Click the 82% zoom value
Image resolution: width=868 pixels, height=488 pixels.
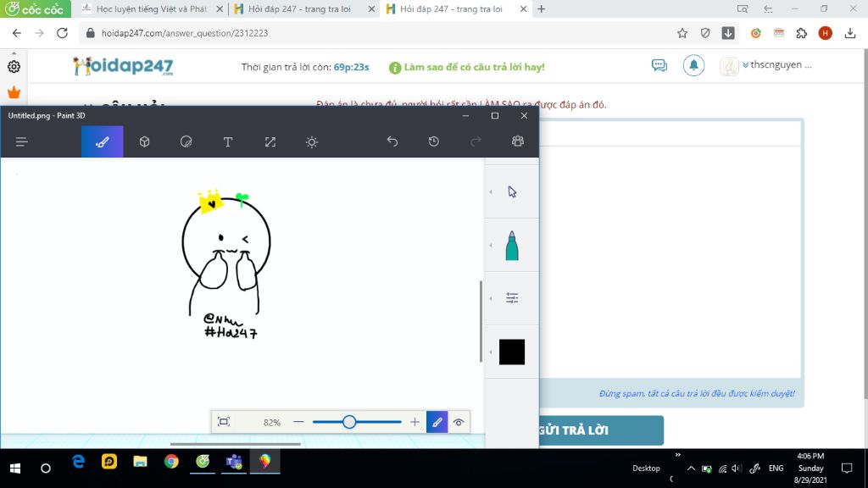click(x=272, y=422)
